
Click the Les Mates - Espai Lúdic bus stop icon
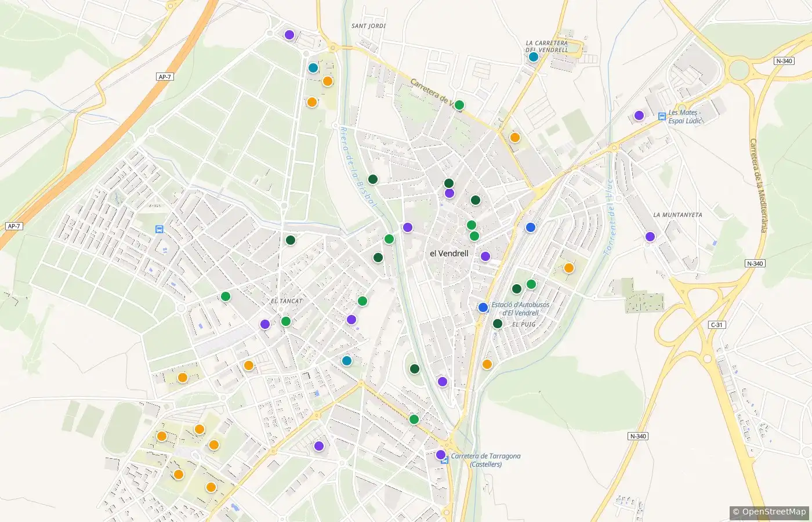pyautogui.click(x=662, y=116)
